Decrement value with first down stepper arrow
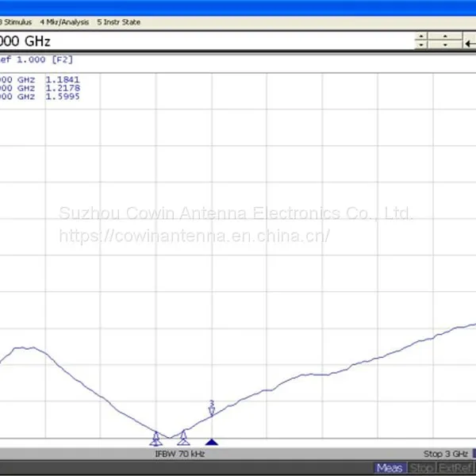The width and height of the screenshot is (476, 476). (421, 44)
